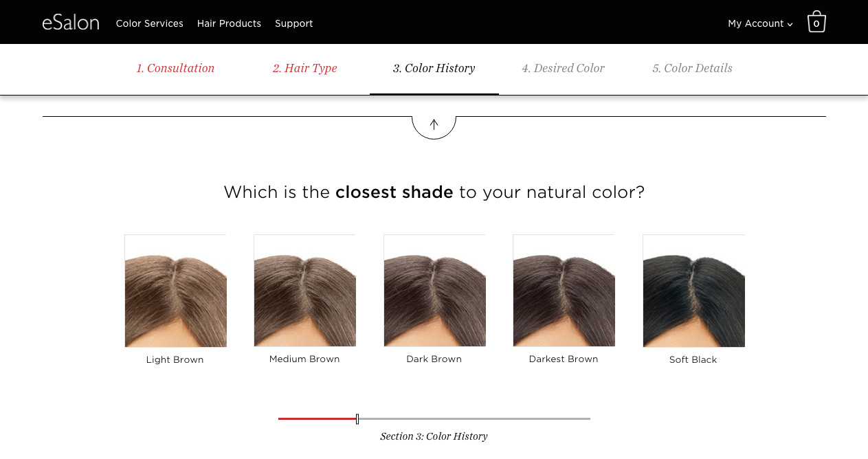This screenshot has height=459, width=868.
Task: Click the progress bar slider handle
Action: pyautogui.click(x=357, y=419)
